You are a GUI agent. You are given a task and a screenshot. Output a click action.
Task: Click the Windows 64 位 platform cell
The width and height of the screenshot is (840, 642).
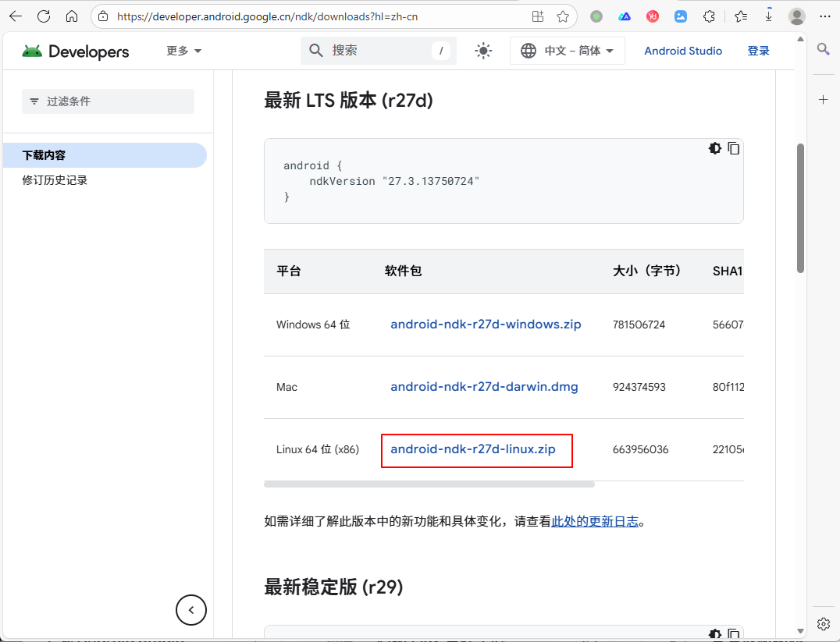pos(313,325)
